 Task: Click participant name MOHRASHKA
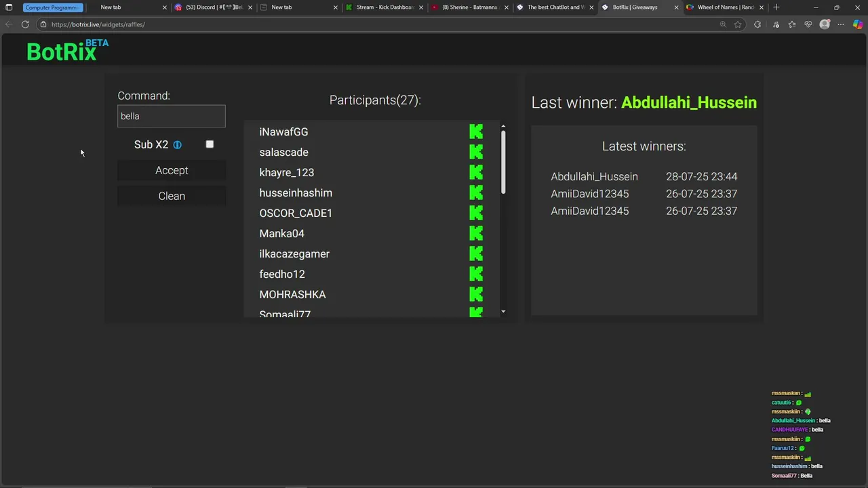[x=292, y=294]
